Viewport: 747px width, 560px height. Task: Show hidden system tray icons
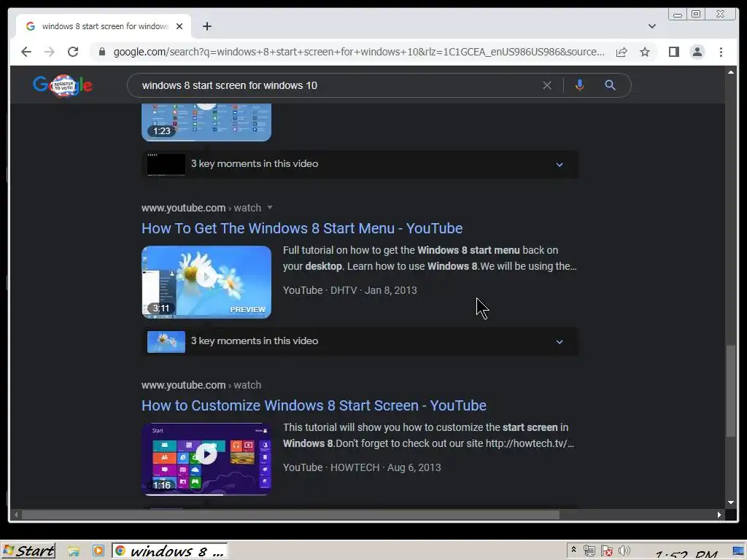[573, 551]
